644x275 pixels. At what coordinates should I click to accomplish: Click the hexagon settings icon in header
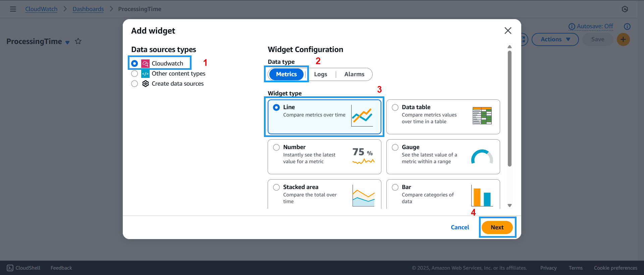point(625,9)
